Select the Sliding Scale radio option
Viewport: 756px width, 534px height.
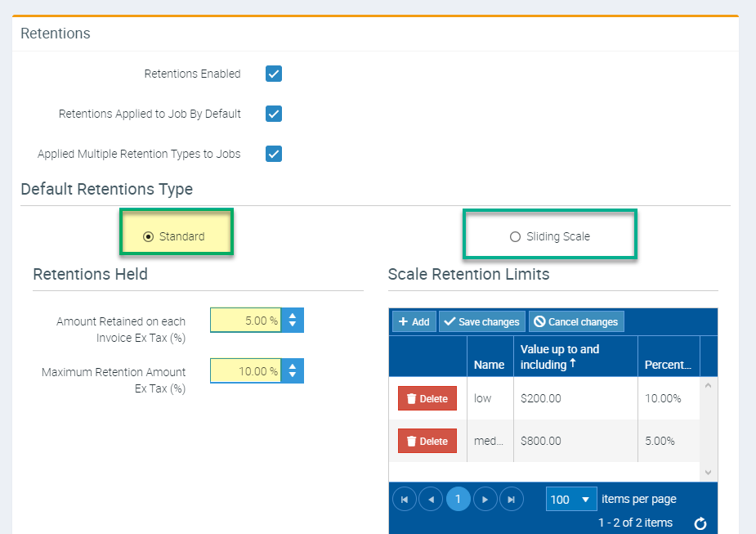(x=515, y=236)
